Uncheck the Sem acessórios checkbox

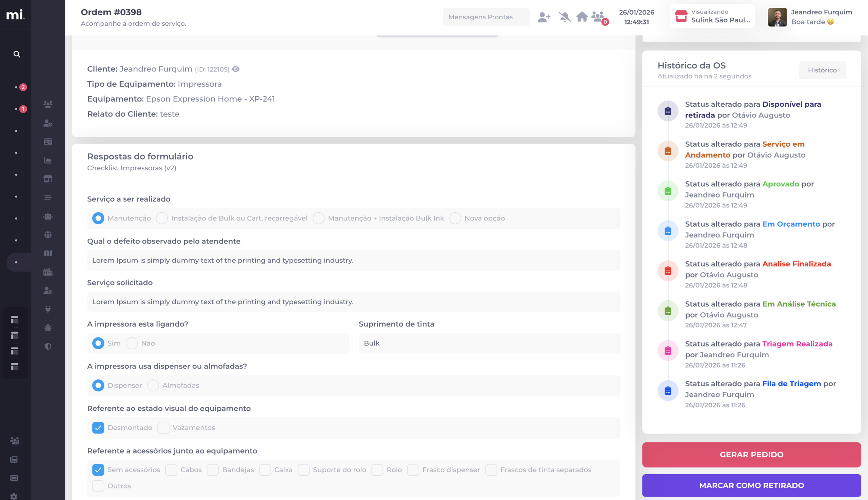coord(98,470)
